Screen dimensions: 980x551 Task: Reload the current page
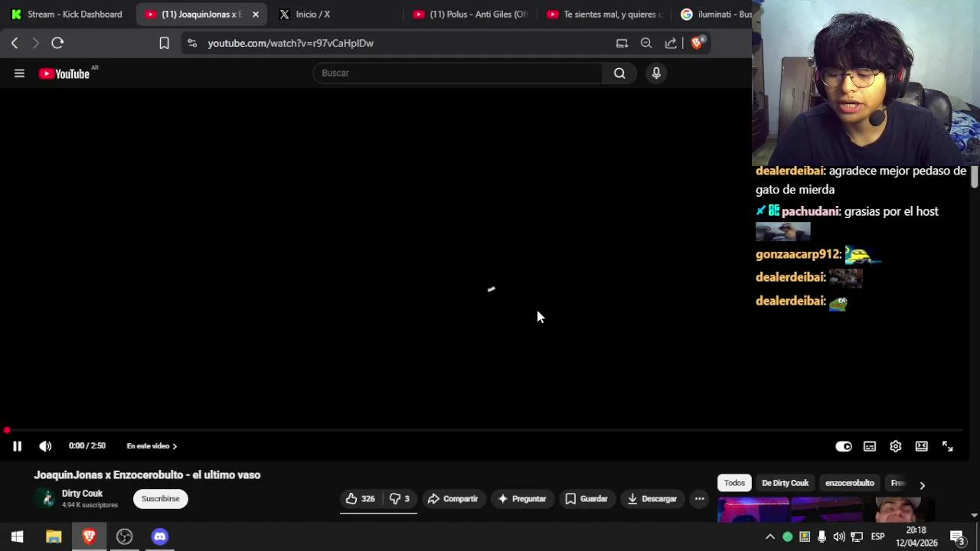57,43
